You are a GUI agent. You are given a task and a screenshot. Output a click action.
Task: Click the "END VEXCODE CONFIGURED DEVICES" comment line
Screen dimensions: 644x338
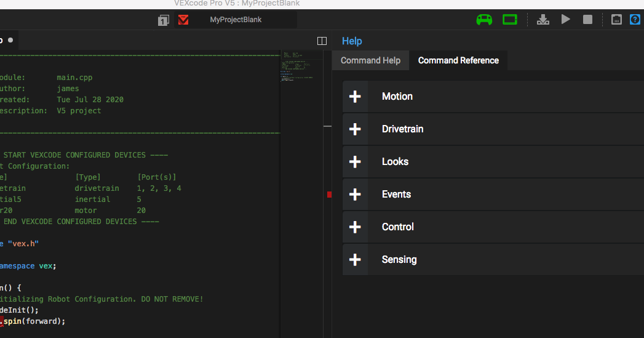[80, 222]
